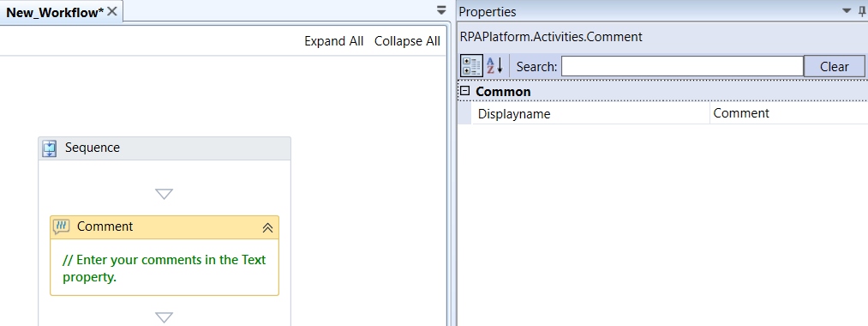868x326 pixels.
Task: Open Properties panel options dropdown arrow
Action: click(847, 10)
